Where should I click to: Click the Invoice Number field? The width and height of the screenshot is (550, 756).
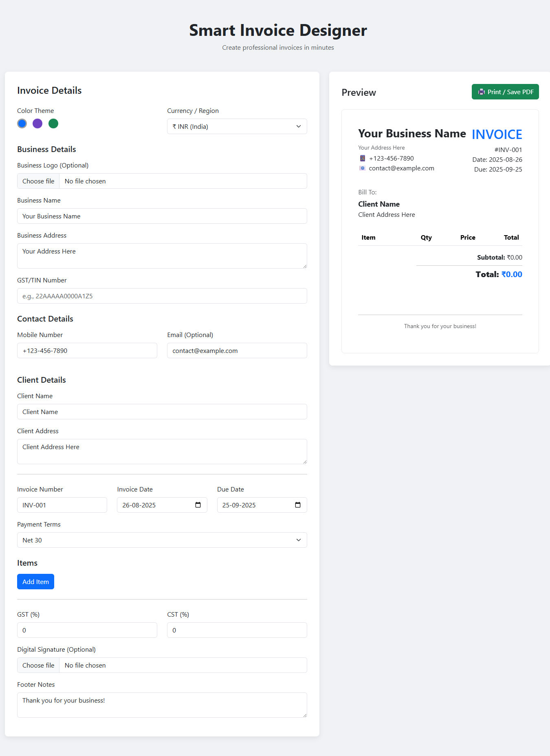click(x=62, y=505)
